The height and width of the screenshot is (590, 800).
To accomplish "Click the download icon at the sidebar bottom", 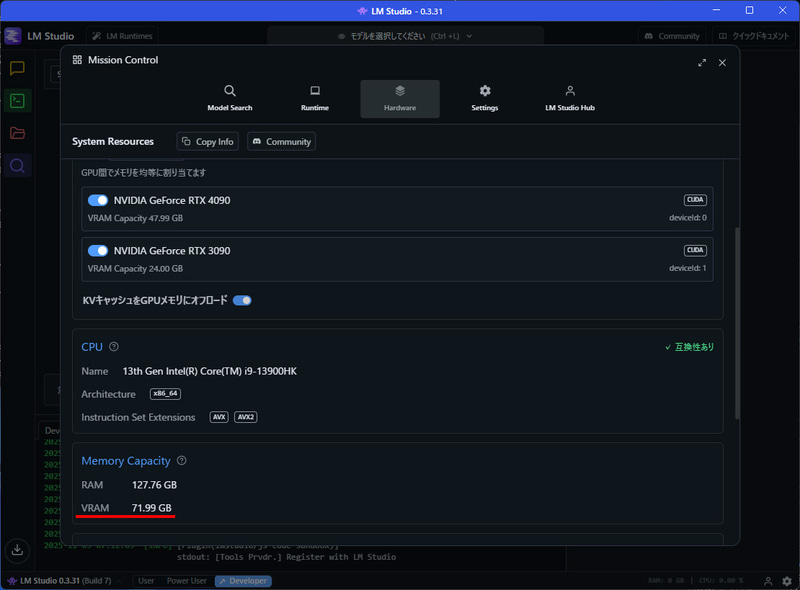I will click(16, 550).
